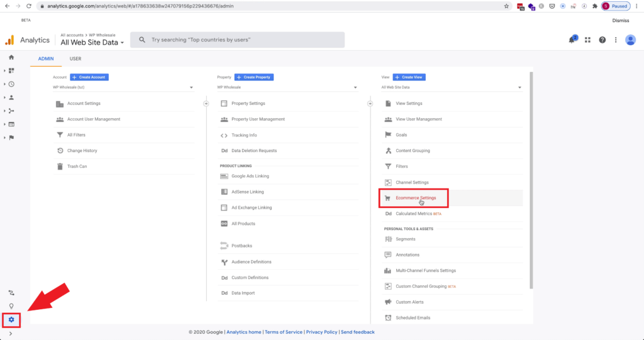Open the user account avatar
The height and width of the screenshot is (340, 644).
[630, 40]
